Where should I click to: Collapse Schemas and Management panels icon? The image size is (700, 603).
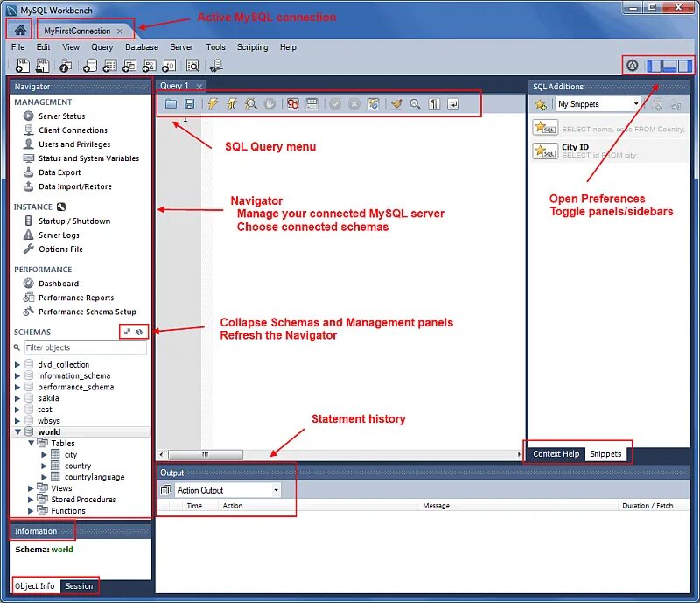(x=127, y=332)
